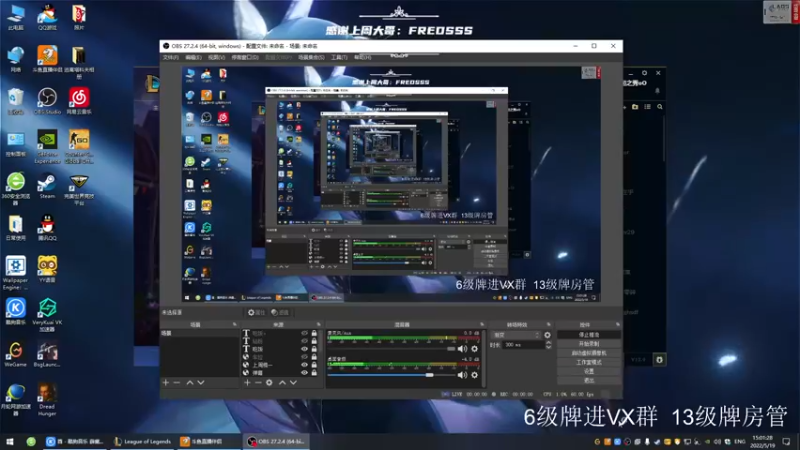Remove the selected scene with the minus icon
Screen dimensions: 800x450
click(x=177, y=383)
